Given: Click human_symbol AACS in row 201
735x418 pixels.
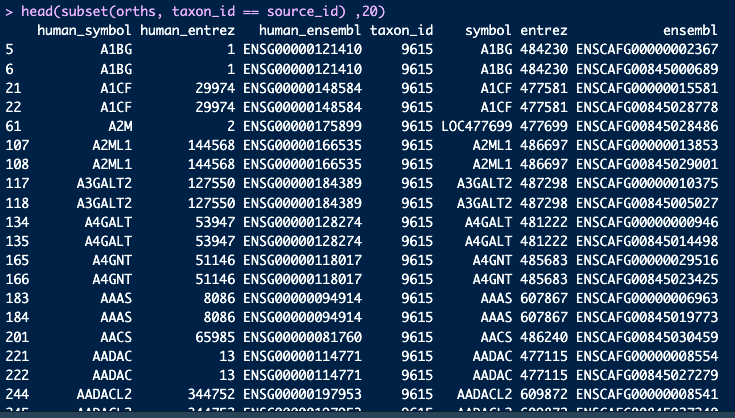Looking at the screenshot, I should click(x=116, y=337).
